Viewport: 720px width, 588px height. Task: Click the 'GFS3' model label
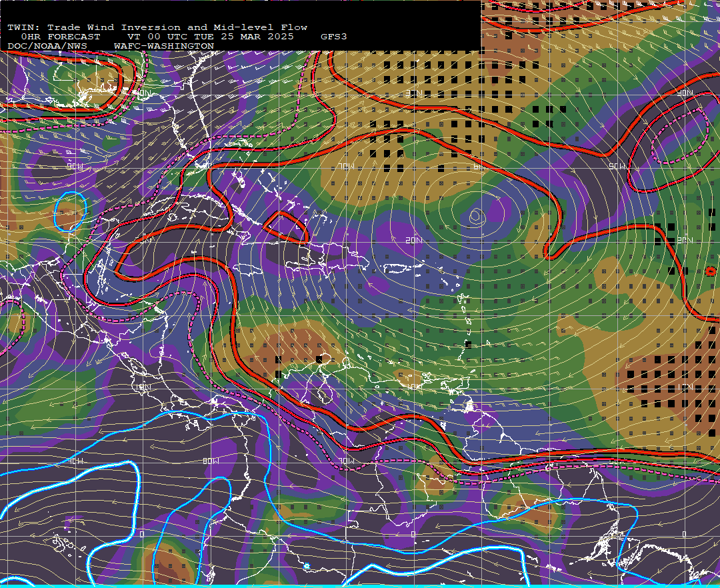click(334, 37)
